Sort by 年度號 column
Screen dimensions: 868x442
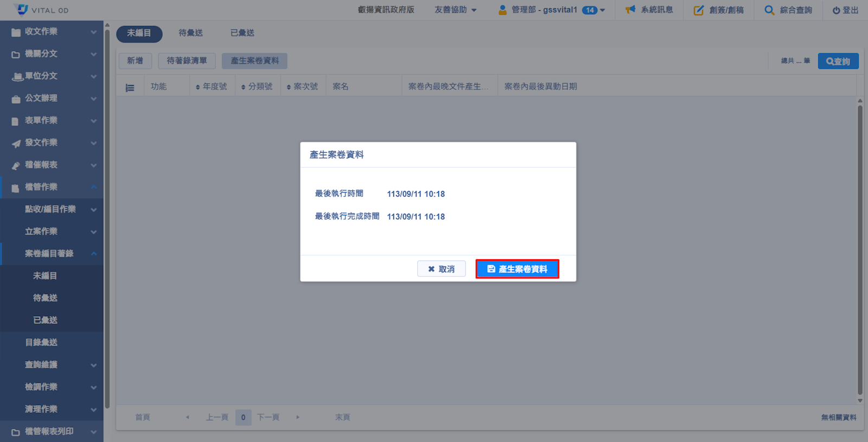pyautogui.click(x=211, y=87)
